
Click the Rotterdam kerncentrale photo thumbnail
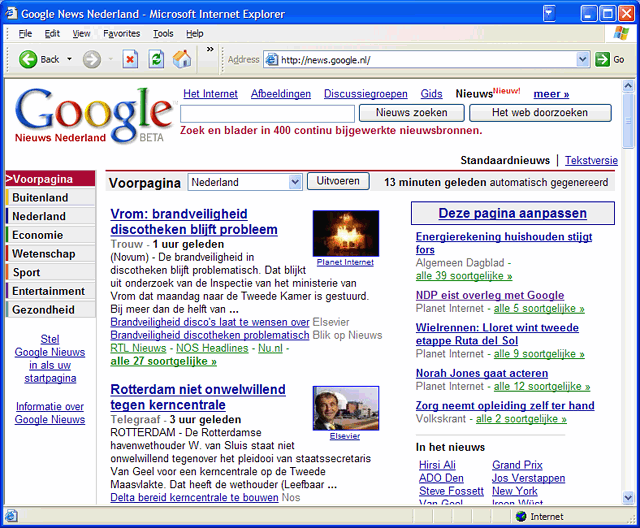346,408
